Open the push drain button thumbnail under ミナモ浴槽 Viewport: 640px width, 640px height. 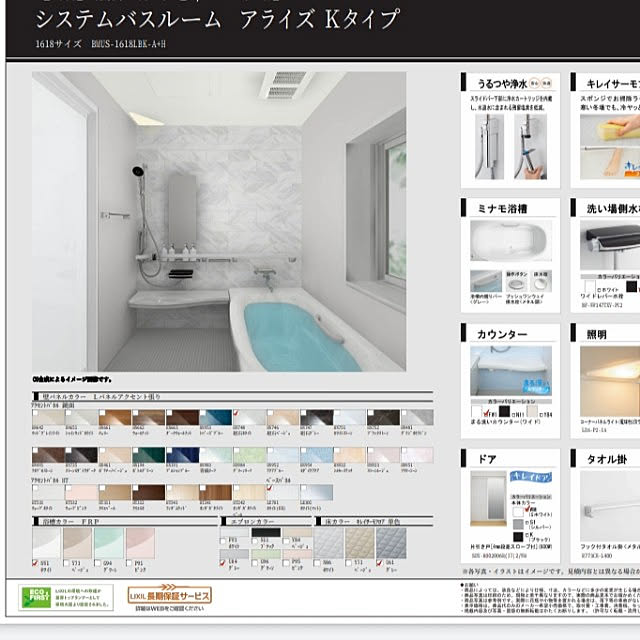(517, 282)
